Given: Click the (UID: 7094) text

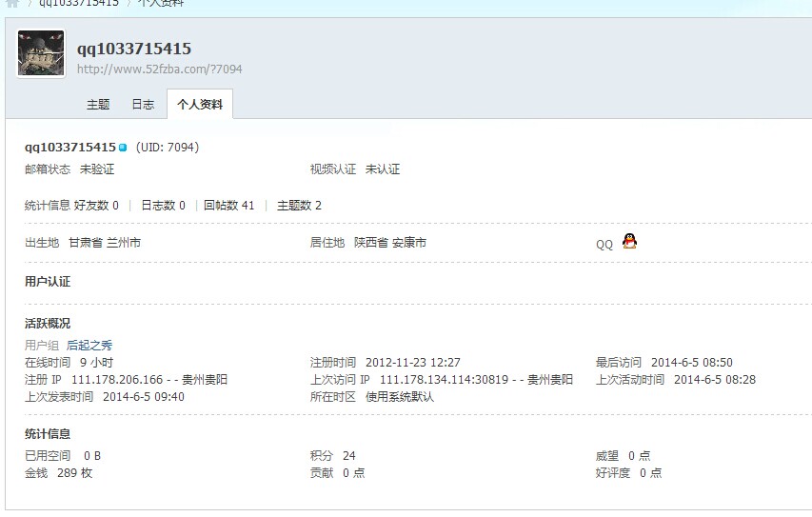Looking at the screenshot, I should pos(168,148).
